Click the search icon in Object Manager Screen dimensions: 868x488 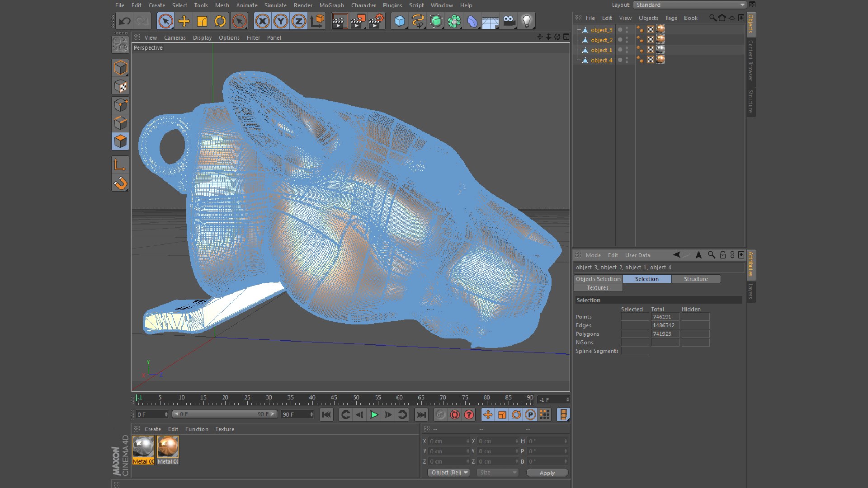coord(712,18)
